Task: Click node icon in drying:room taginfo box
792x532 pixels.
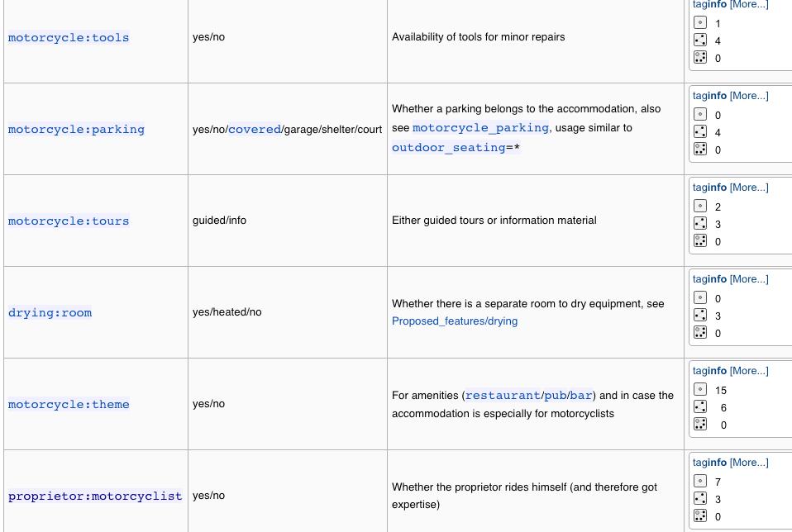Action: (x=700, y=298)
